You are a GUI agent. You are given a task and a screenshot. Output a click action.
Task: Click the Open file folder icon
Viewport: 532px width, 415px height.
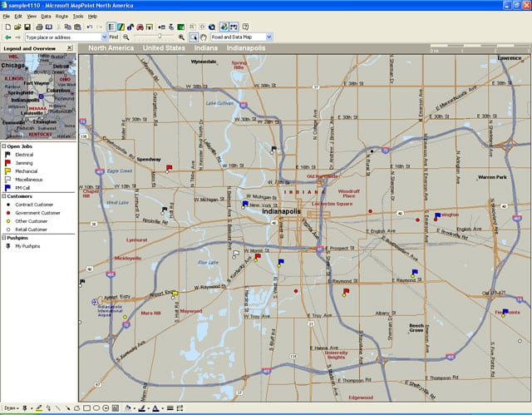17,27
